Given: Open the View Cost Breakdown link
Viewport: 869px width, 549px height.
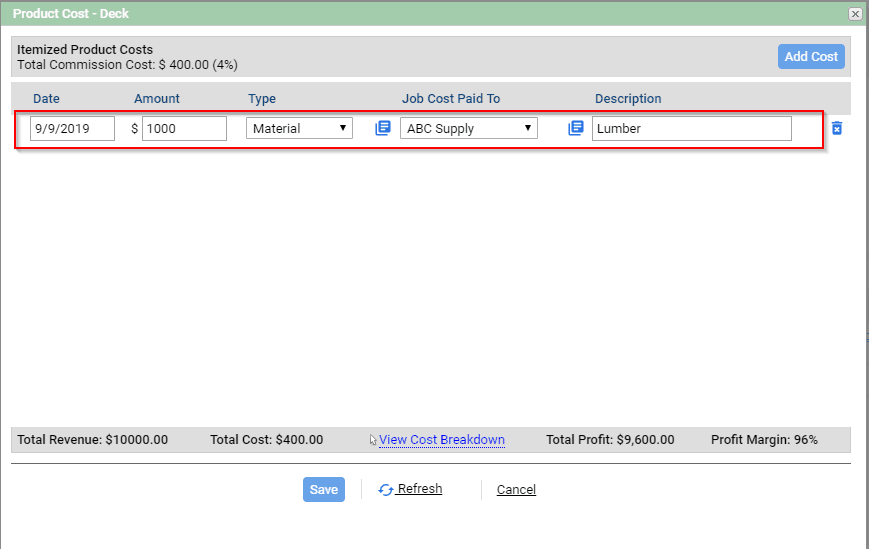Looking at the screenshot, I should coord(442,440).
